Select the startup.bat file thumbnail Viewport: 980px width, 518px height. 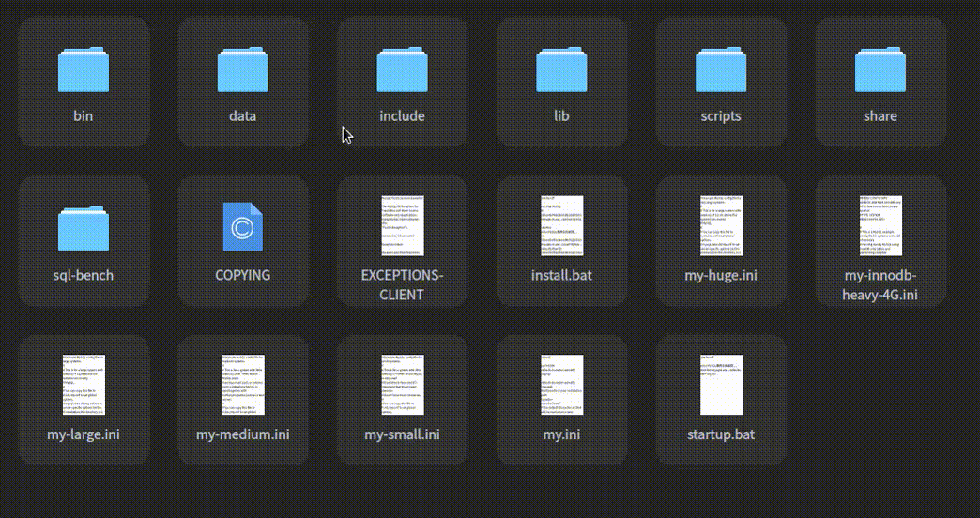[721, 385]
